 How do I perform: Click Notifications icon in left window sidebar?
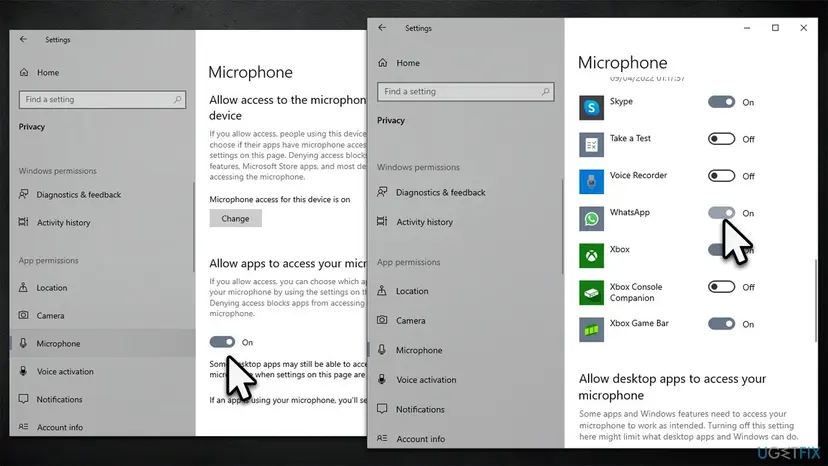(x=24, y=399)
